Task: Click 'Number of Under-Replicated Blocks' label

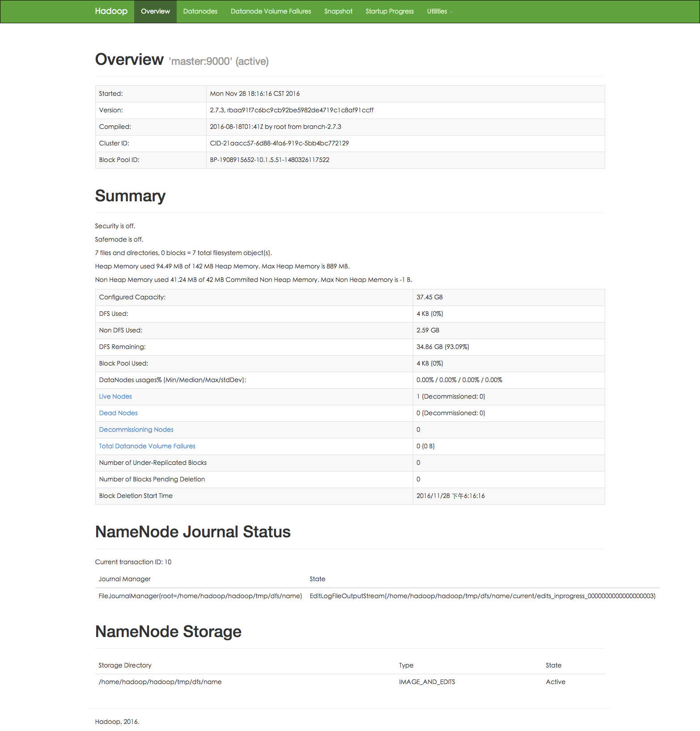Action: [153, 463]
